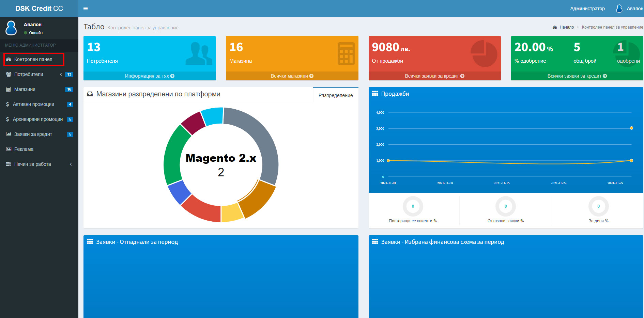Viewport: 644px width, 318px height.
Task: Click the DSK Credit CC logo
Action: click(39, 9)
